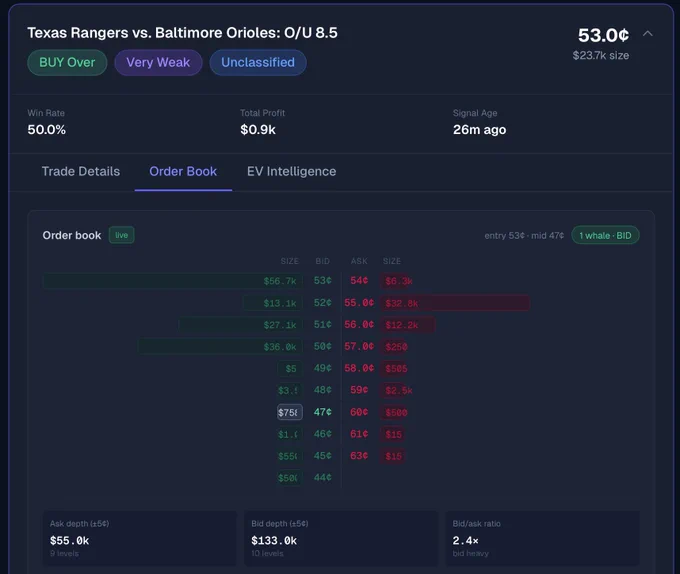Click the $15 ask size at 63¢
The image size is (680, 574).
393,456
